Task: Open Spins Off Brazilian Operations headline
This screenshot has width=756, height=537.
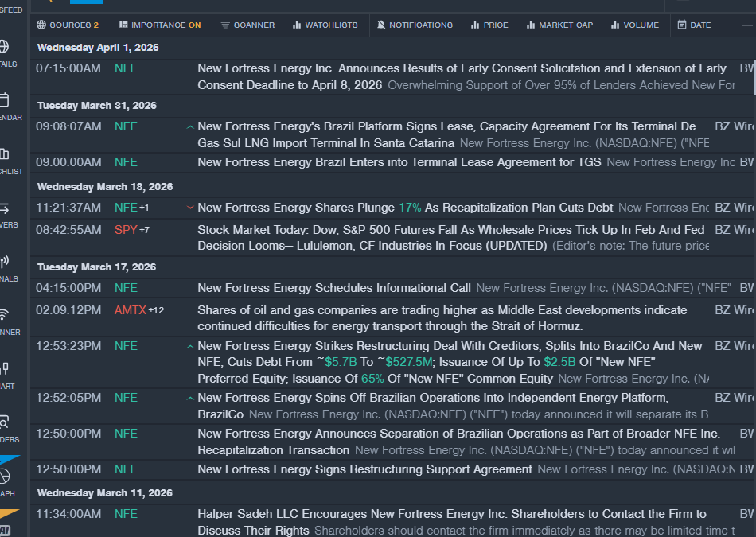Action: [433, 406]
